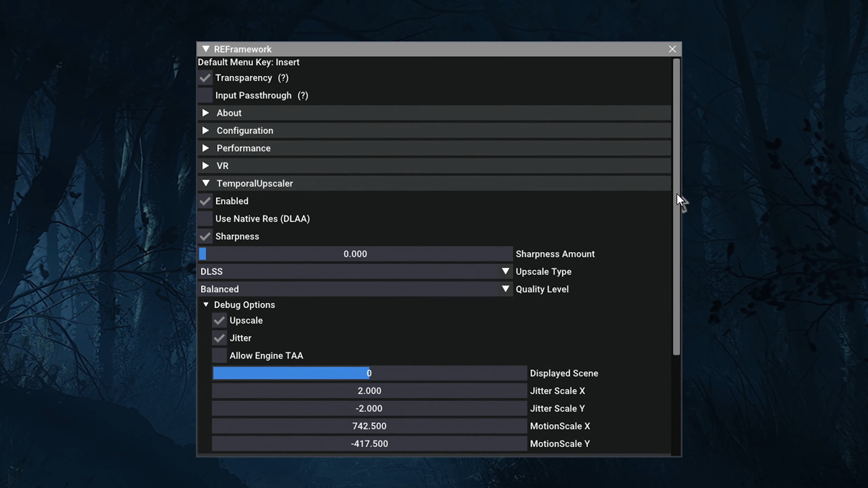Click the Transparency help (?) marker

coord(283,78)
